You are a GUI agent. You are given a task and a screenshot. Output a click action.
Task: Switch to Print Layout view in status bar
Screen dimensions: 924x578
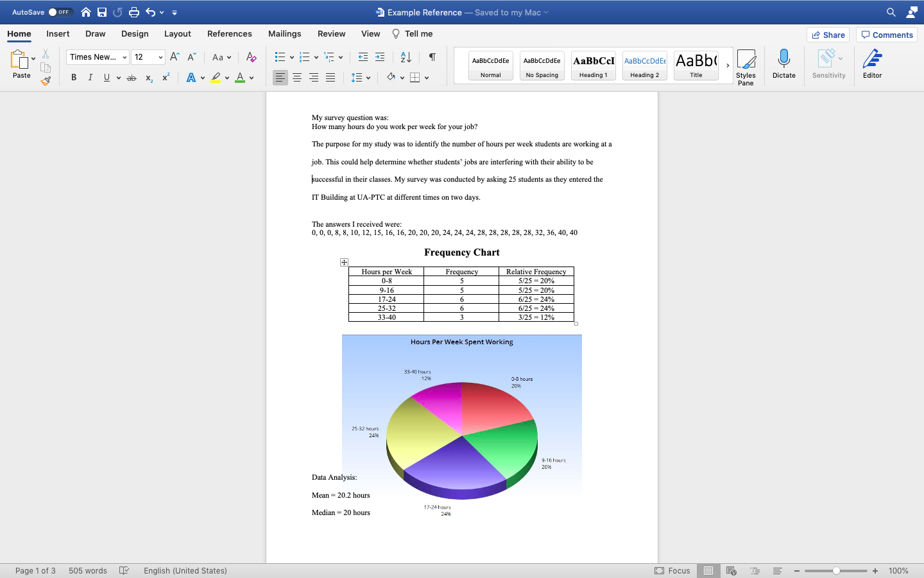[708, 570]
